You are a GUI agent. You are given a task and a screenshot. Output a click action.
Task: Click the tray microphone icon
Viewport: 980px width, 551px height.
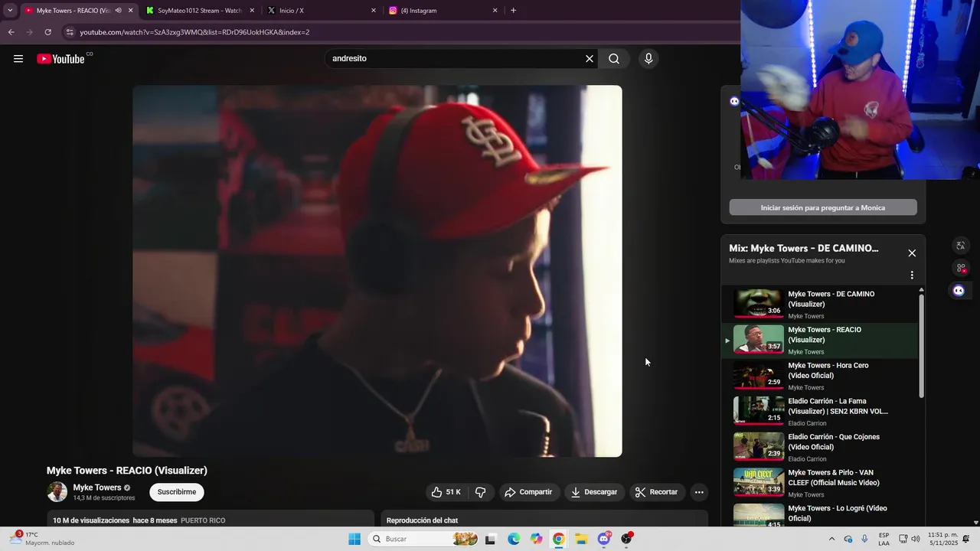click(x=865, y=539)
